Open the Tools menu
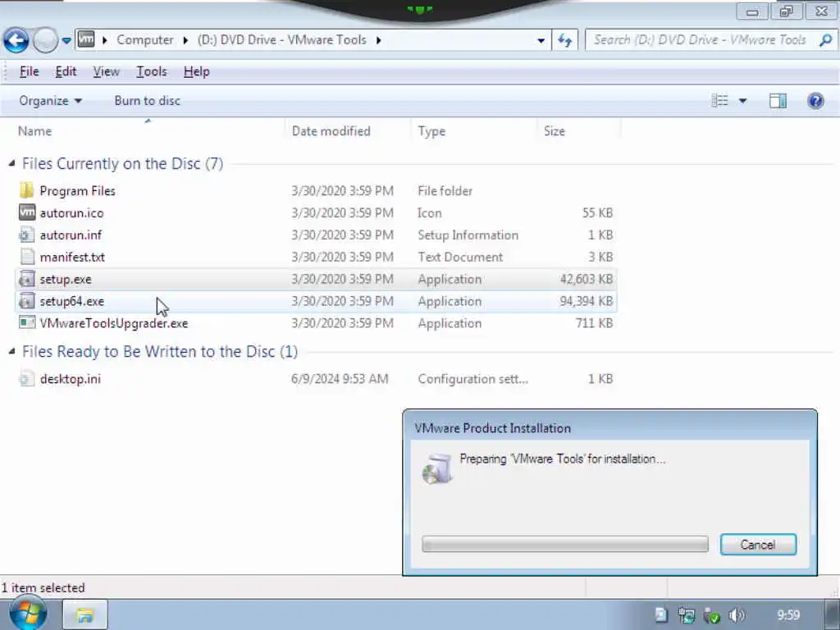840x630 pixels. (x=152, y=71)
